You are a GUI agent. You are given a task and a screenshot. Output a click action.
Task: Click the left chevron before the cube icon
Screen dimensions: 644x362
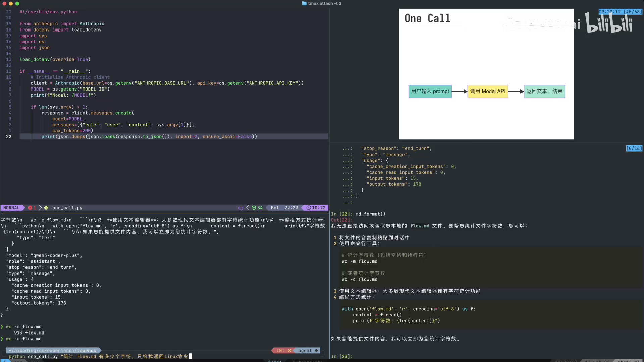[x=248, y=208]
